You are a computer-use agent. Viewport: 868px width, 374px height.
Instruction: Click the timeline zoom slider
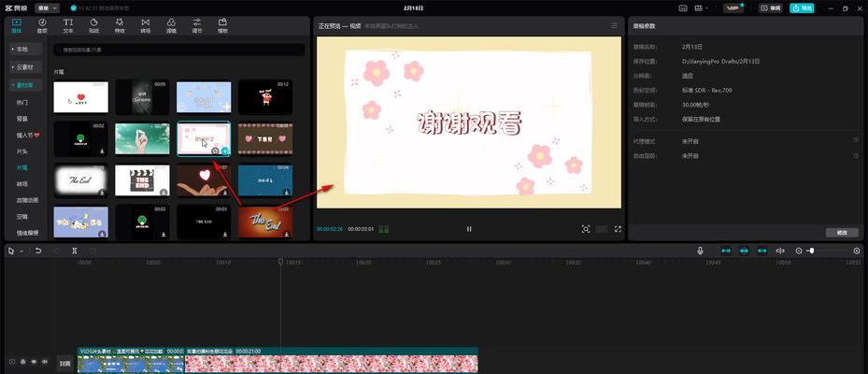827,251
